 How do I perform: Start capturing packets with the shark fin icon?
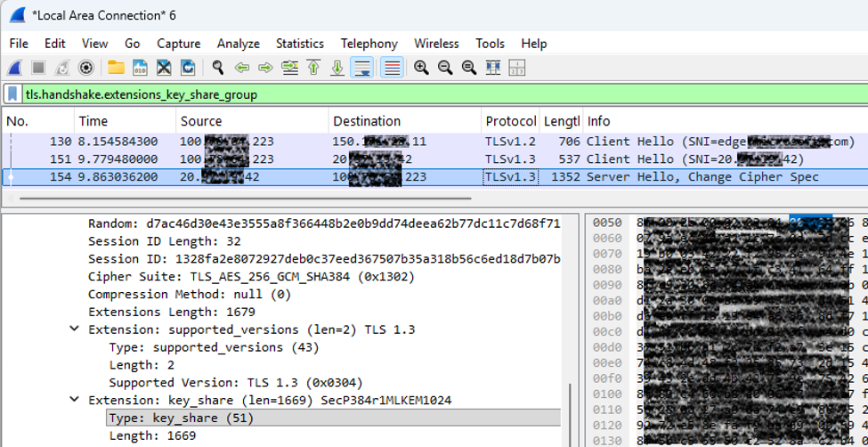pyautogui.click(x=14, y=68)
